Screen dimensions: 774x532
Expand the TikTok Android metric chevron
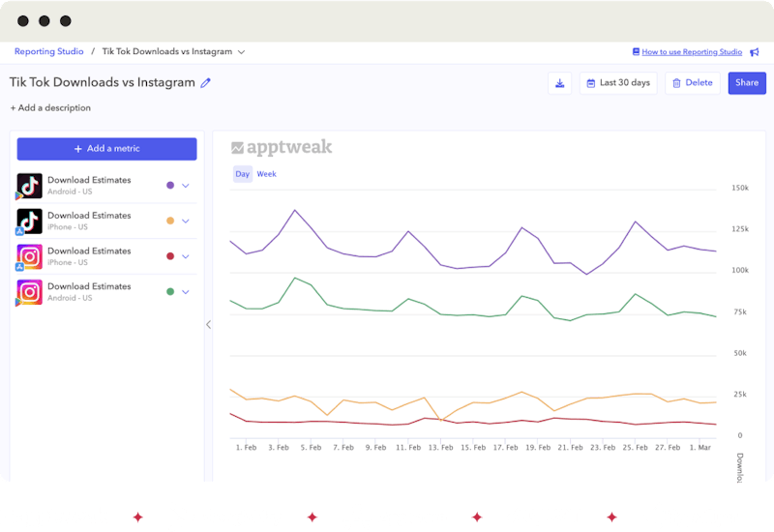click(186, 185)
